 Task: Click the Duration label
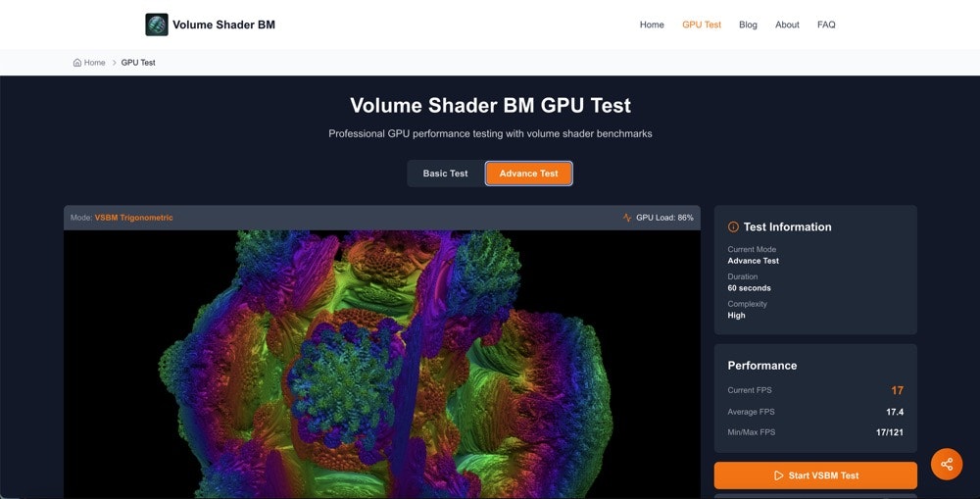click(x=743, y=276)
